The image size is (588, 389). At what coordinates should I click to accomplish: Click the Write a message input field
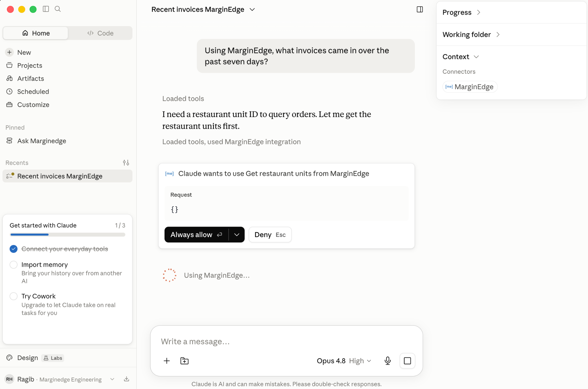(x=286, y=341)
